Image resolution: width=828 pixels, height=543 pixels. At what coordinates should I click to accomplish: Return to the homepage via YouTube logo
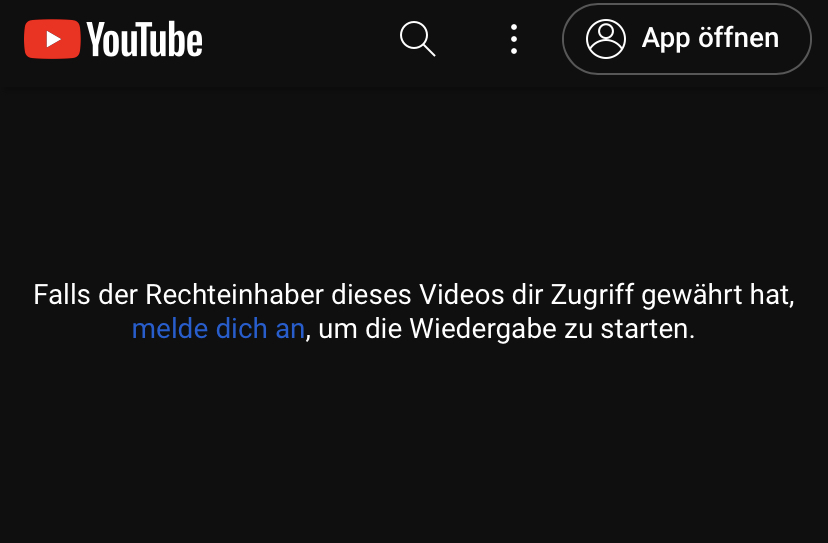click(x=113, y=39)
